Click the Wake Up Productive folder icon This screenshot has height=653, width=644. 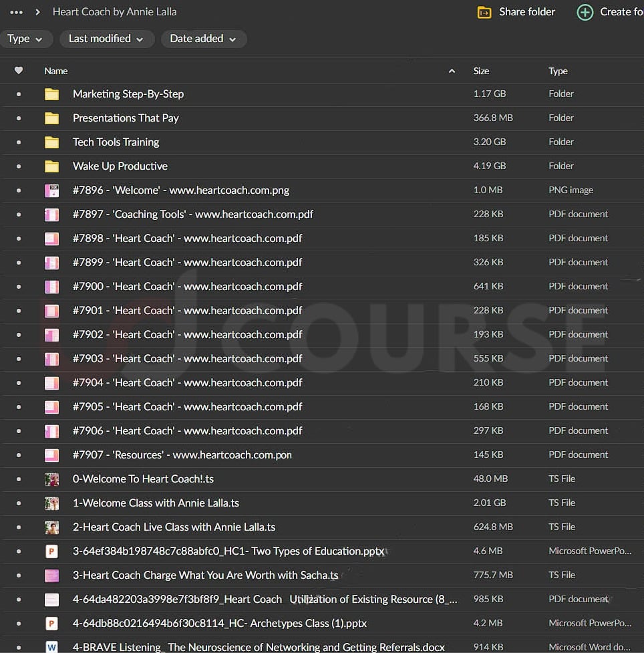tap(51, 166)
